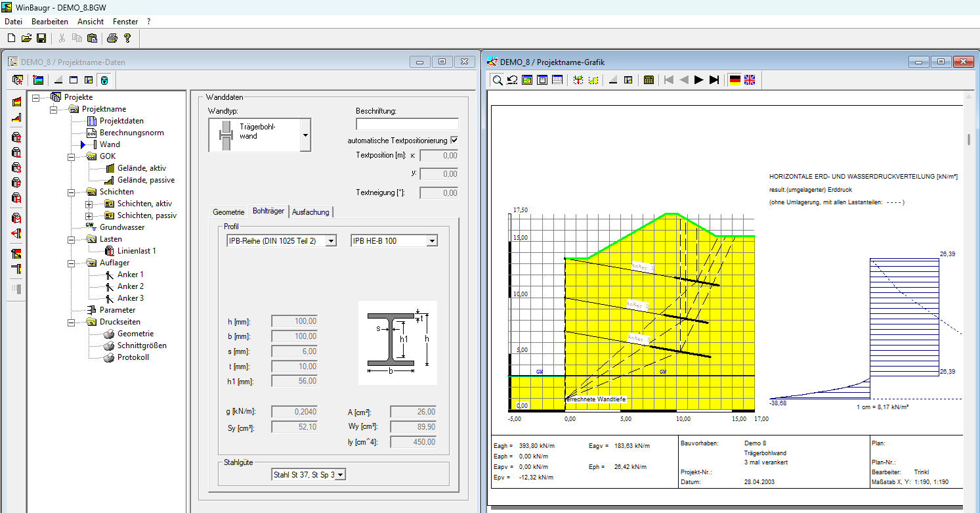The width and height of the screenshot is (980, 513).
Task: Jump to last page in Grafik toolbar
Action: point(714,80)
